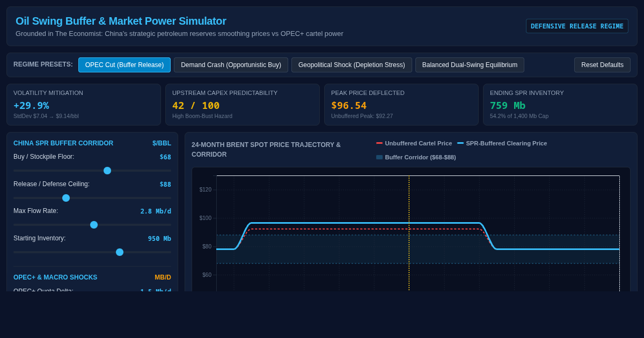The image size is (644, 338).
Task: Click the Volatility Mitigation +29.9% value
Action: (x=31, y=106)
